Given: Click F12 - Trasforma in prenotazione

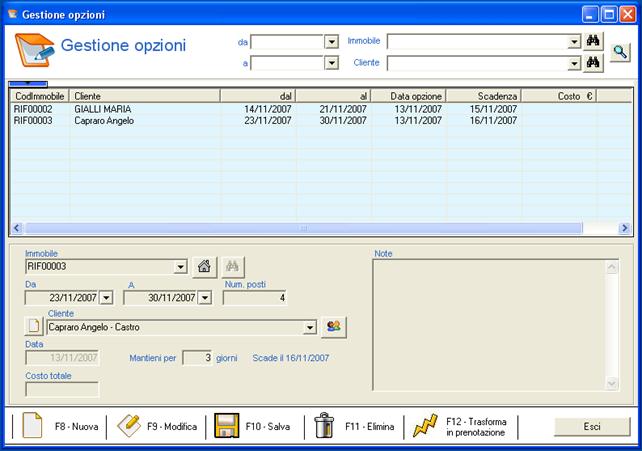Looking at the screenshot, I should [460, 426].
